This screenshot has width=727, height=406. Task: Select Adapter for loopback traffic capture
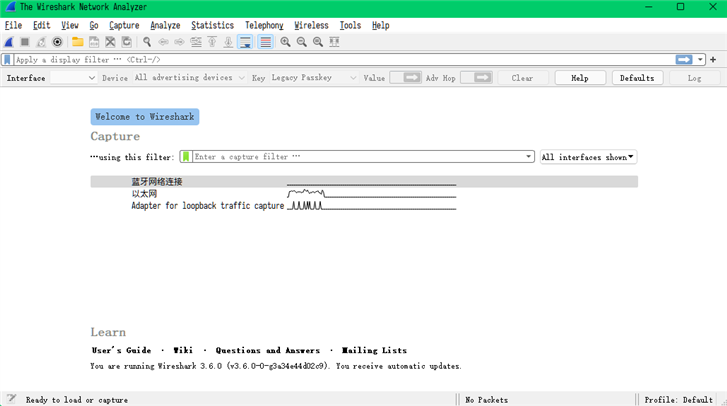click(x=364, y=206)
